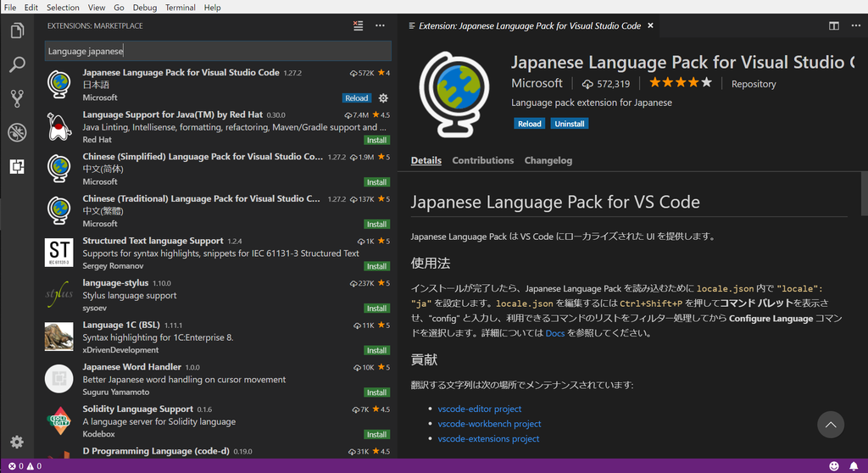Install Japanese Word Handler extension
Image resolution: width=868 pixels, height=473 pixels.
[x=376, y=392]
